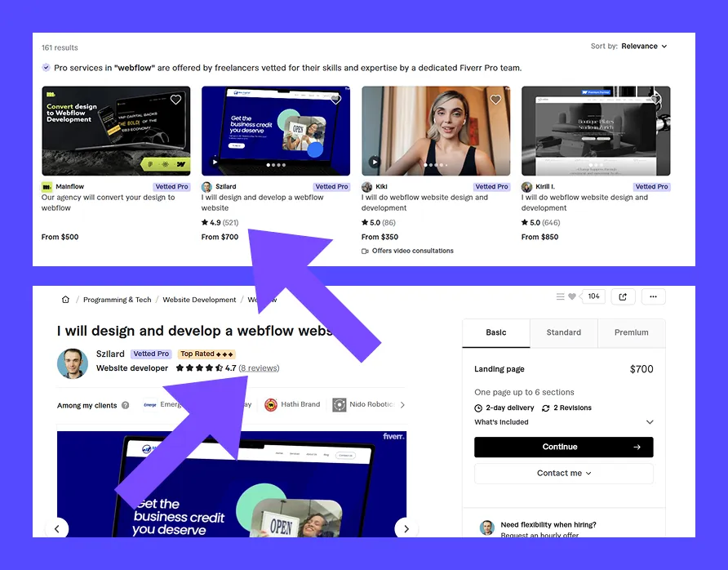Click the Top Rated badge
This screenshot has height=570, width=728.
coord(206,354)
